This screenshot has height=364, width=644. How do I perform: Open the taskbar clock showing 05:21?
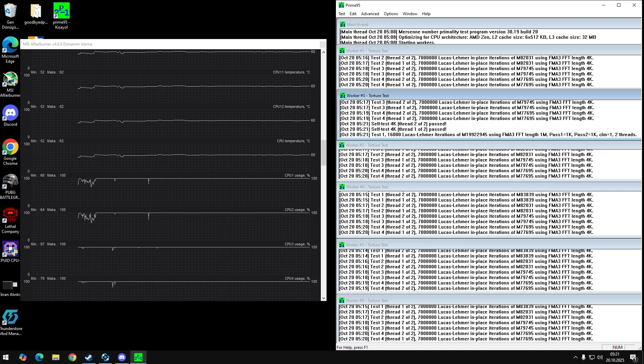pyautogui.click(x=615, y=357)
